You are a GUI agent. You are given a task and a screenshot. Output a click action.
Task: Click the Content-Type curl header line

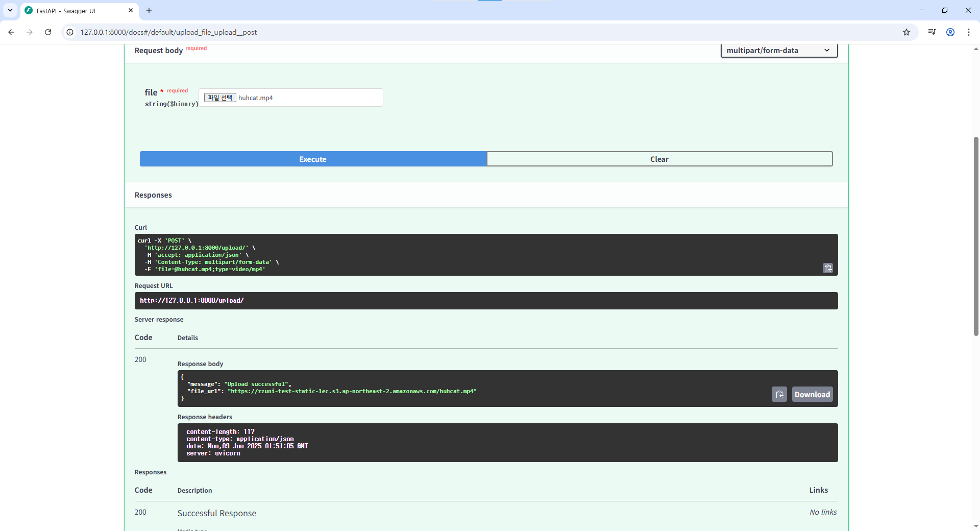[211, 262]
